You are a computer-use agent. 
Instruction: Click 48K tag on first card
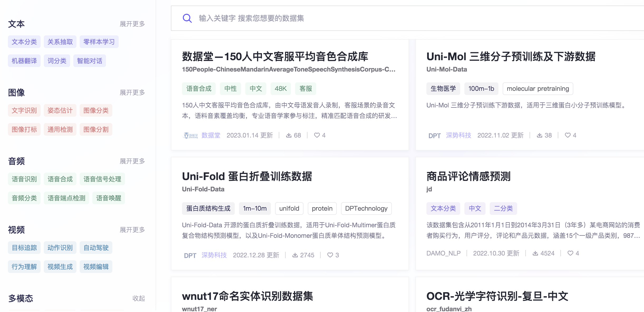tap(281, 89)
